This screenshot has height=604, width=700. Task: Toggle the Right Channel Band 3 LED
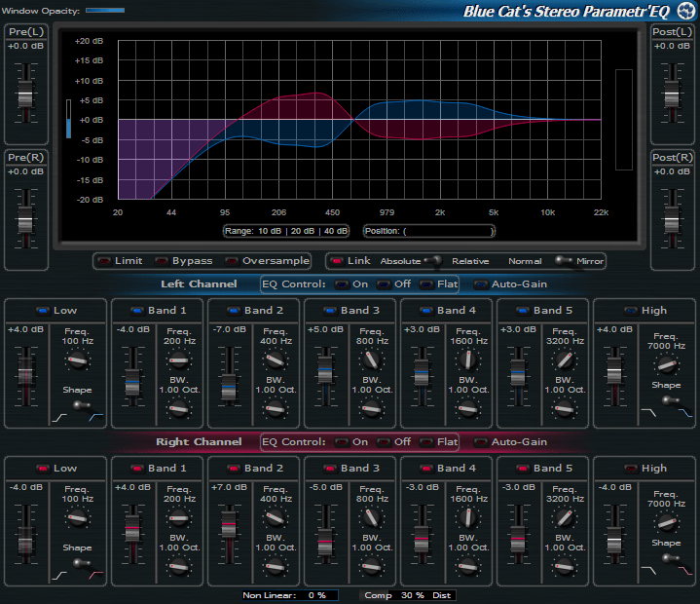click(x=330, y=469)
